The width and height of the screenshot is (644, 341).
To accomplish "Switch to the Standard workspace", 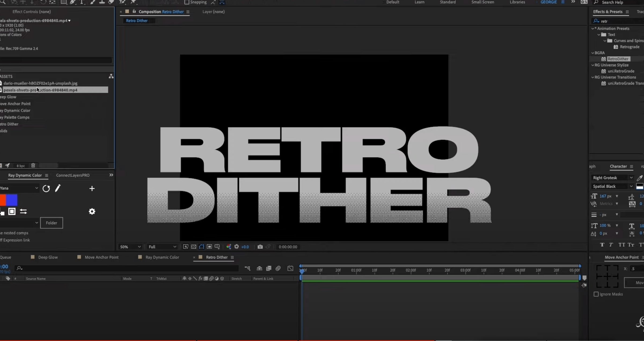I will pyautogui.click(x=448, y=2).
